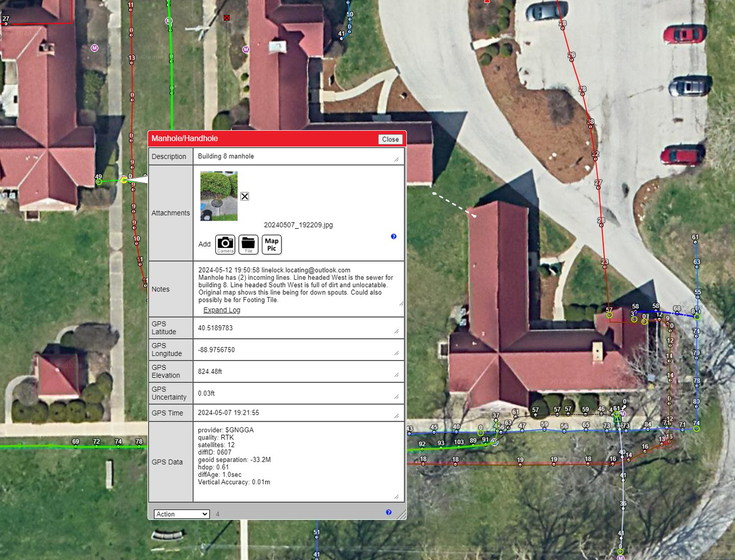Click into the GPS Data text area

299,461
